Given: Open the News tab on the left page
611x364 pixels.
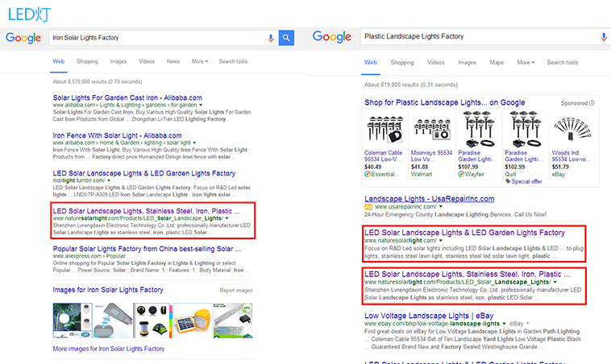Looking at the screenshot, I should [x=173, y=61].
